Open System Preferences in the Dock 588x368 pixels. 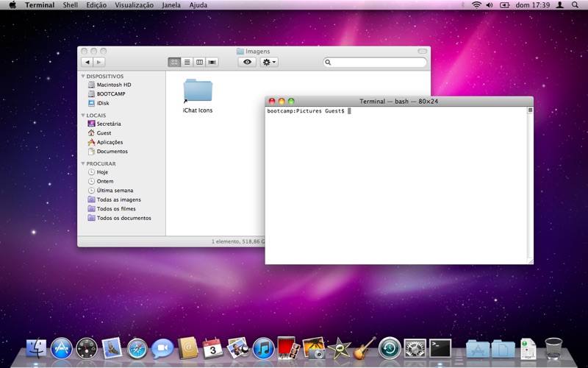415,348
